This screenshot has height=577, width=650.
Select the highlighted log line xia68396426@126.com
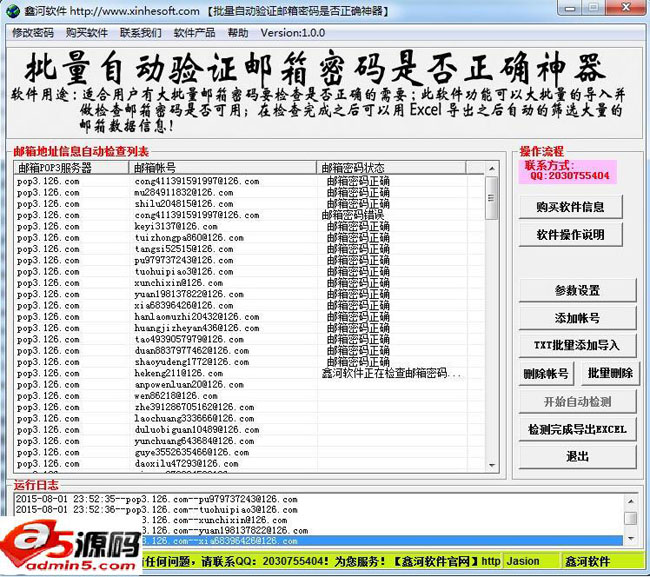coord(381,541)
